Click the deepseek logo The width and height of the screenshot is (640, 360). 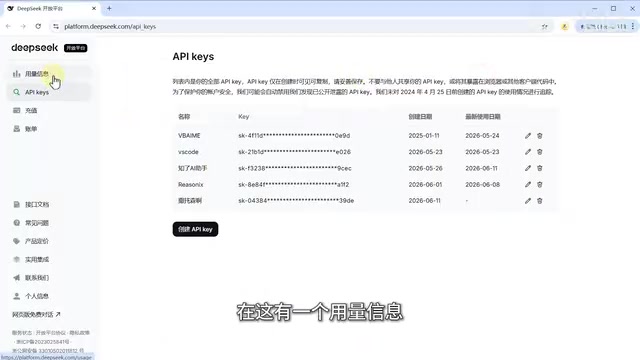[x=35, y=48]
